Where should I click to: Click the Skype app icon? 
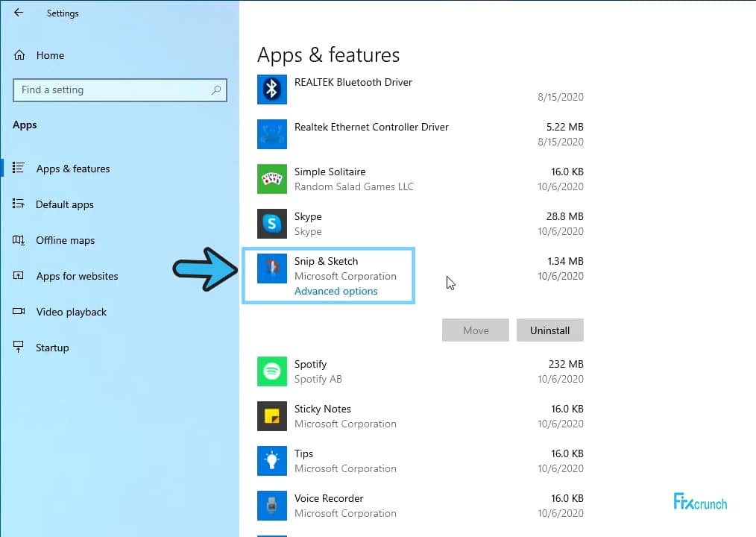(272, 224)
